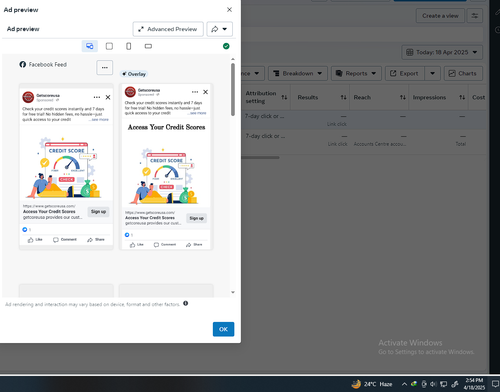
Task: Click the preview panel vertical scrollbar thumb
Action: coord(233,89)
